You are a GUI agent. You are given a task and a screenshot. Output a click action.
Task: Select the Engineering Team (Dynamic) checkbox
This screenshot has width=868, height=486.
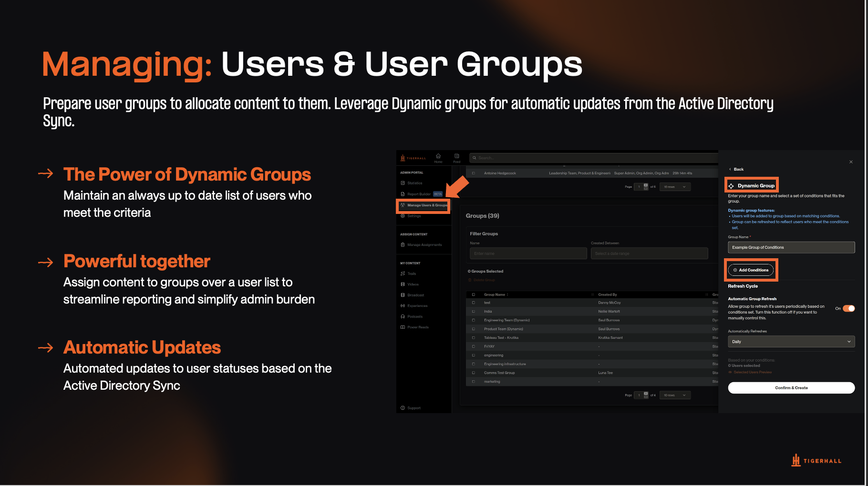click(474, 320)
